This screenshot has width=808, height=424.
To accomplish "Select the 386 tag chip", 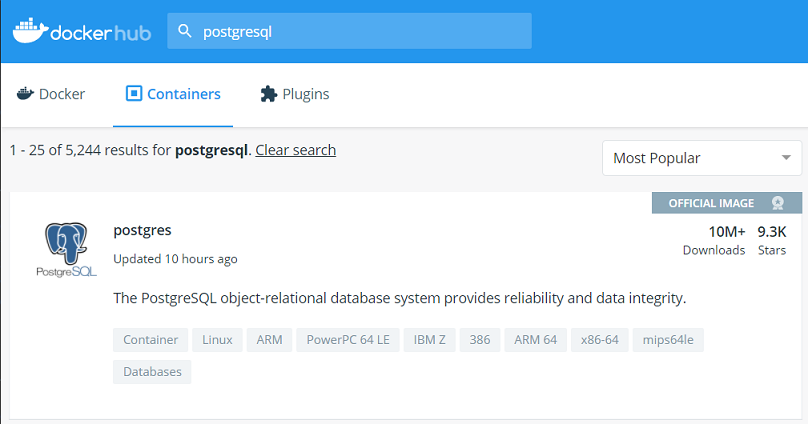I will click(x=480, y=340).
